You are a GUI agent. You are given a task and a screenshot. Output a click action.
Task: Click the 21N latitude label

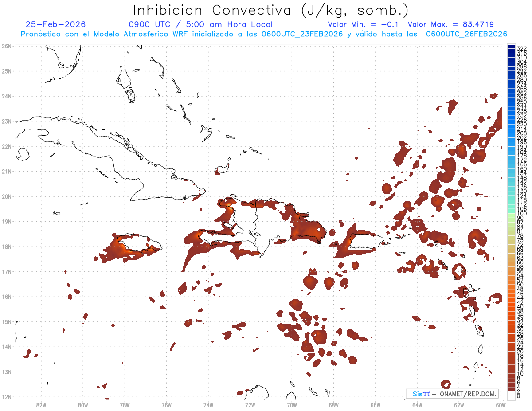pos(7,171)
